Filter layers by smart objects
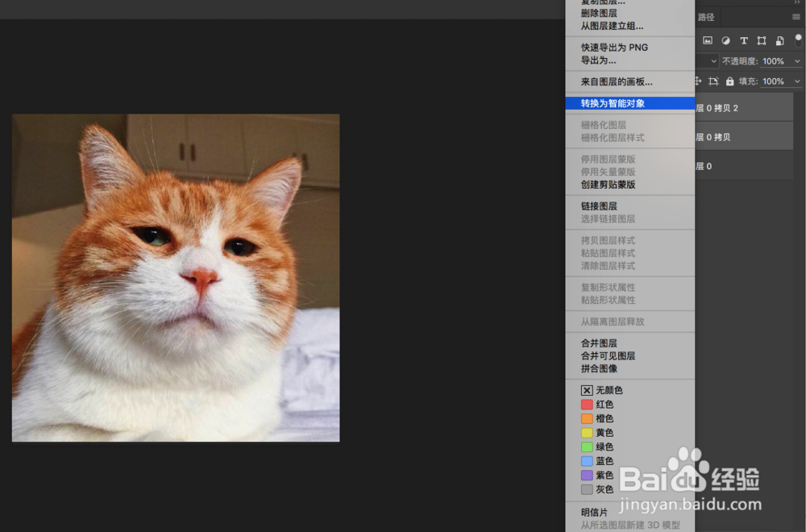This screenshot has height=532, width=806. 779,40
